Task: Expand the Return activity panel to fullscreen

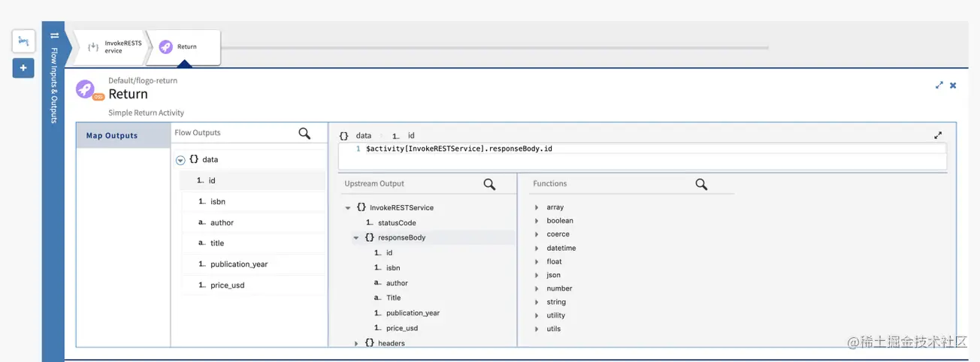Action: (x=939, y=86)
